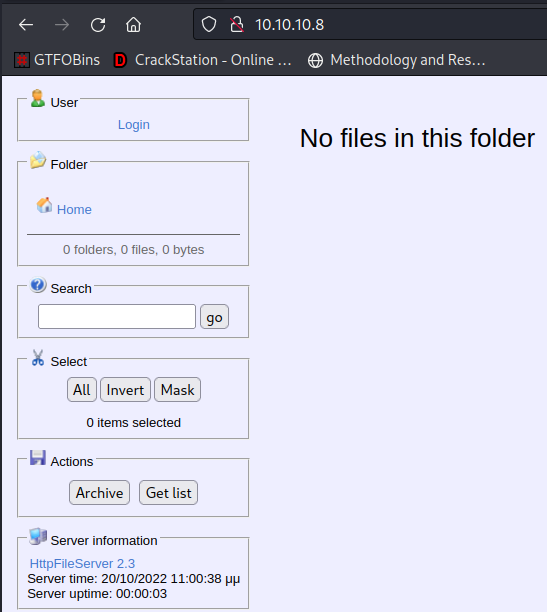This screenshot has height=612, width=547.
Task: Click the User panel person icon
Action: pos(37,98)
